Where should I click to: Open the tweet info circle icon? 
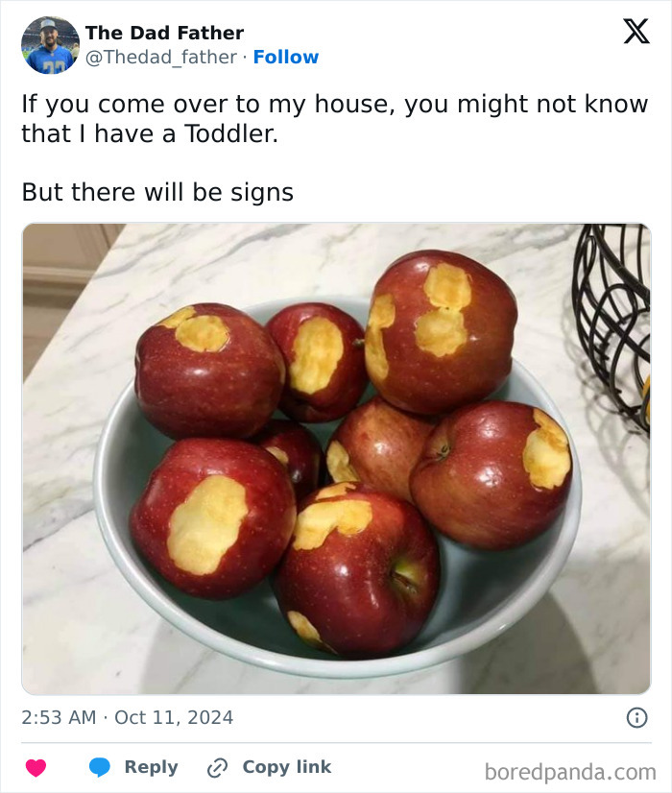pos(636,718)
